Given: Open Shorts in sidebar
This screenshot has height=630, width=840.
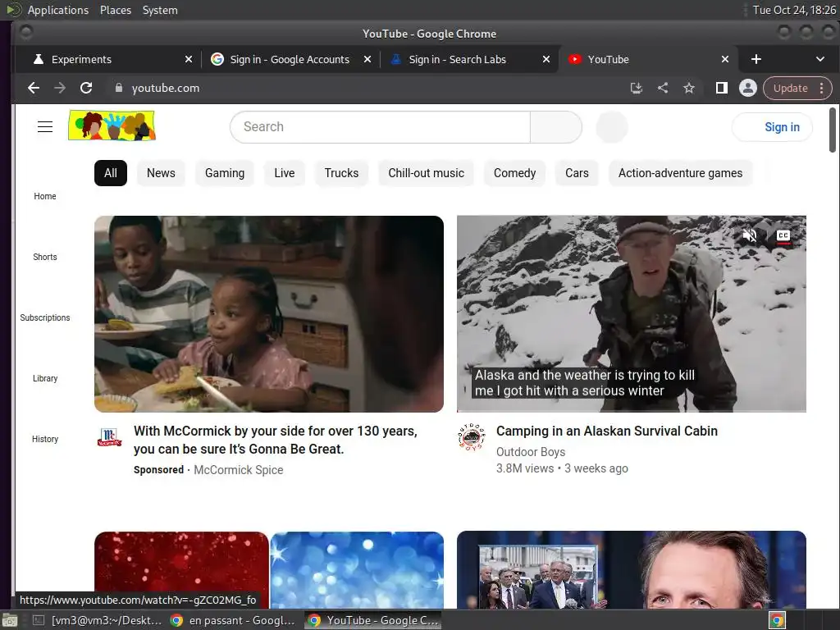Looking at the screenshot, I should pyautogui.click(x=45, y=257).
